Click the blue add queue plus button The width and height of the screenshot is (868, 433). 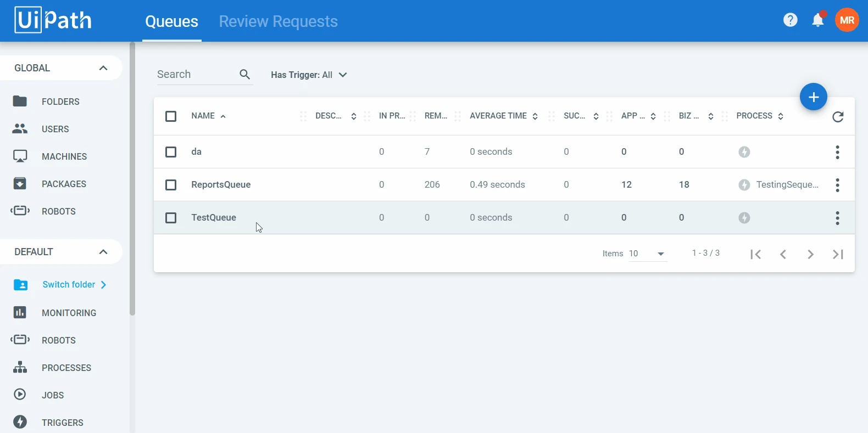(814, 97)
